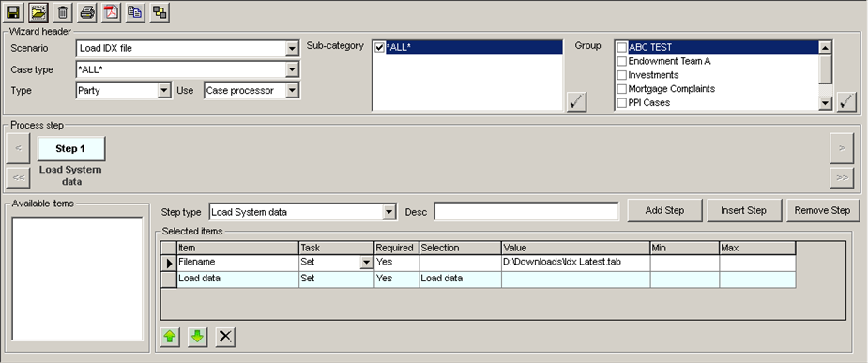Go to previous step with single left arrow
This screenshot has width=868, height=363.
pos(18,148)
